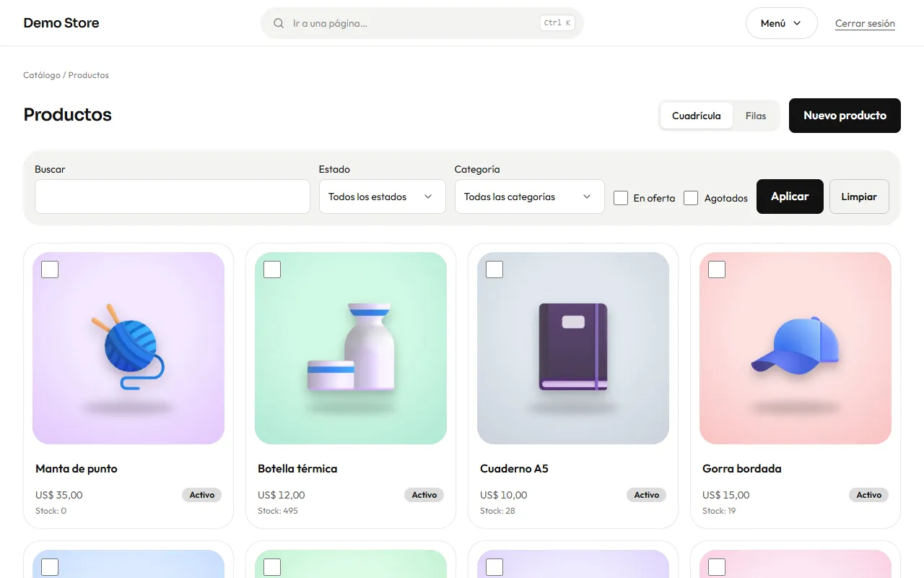This screenshot has width=924, height=578.
Task: Open the blue cap product image
Action: [x=796, y=348]
